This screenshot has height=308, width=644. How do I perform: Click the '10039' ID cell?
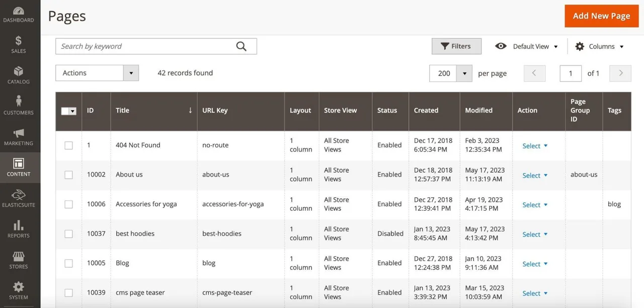point(96,293)
